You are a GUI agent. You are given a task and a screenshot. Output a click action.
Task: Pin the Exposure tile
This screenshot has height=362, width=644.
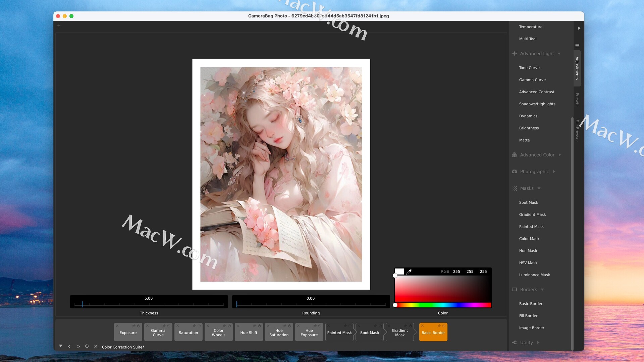tap(133, 326)
